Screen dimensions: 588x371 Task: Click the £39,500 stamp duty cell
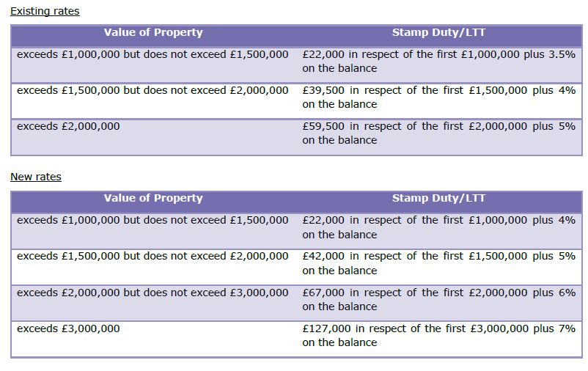tap(438, 98)
